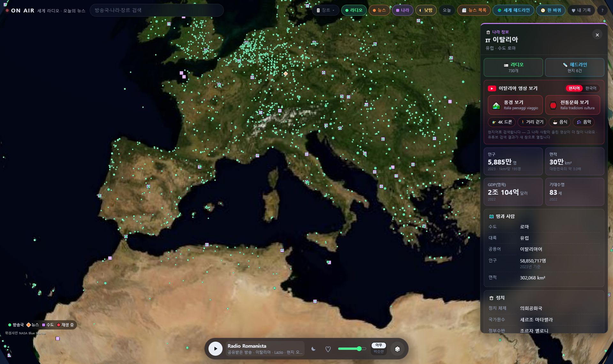Close the 이탈리아 country info panel
The height and width of the screenshot is (364, 613).
tap(597, 35)
